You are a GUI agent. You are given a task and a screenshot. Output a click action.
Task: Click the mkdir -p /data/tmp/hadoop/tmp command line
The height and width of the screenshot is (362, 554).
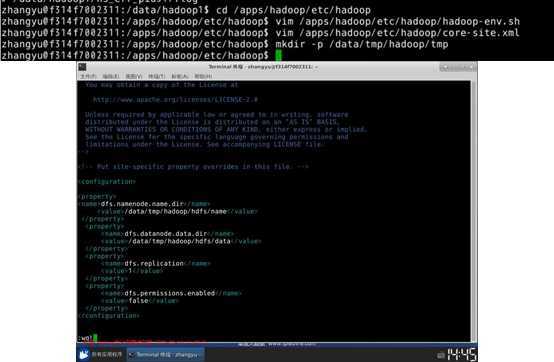pyautogui.click(x=362, y=44)
